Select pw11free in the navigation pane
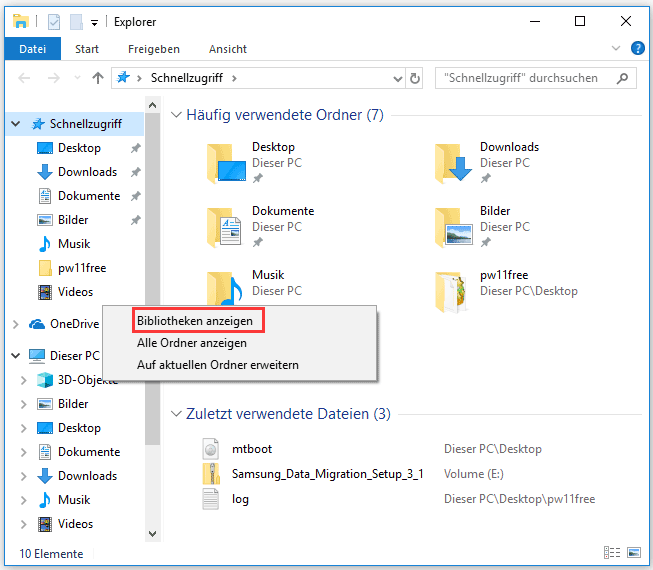The width and height of the screenshot is (653, 570). 82,268
